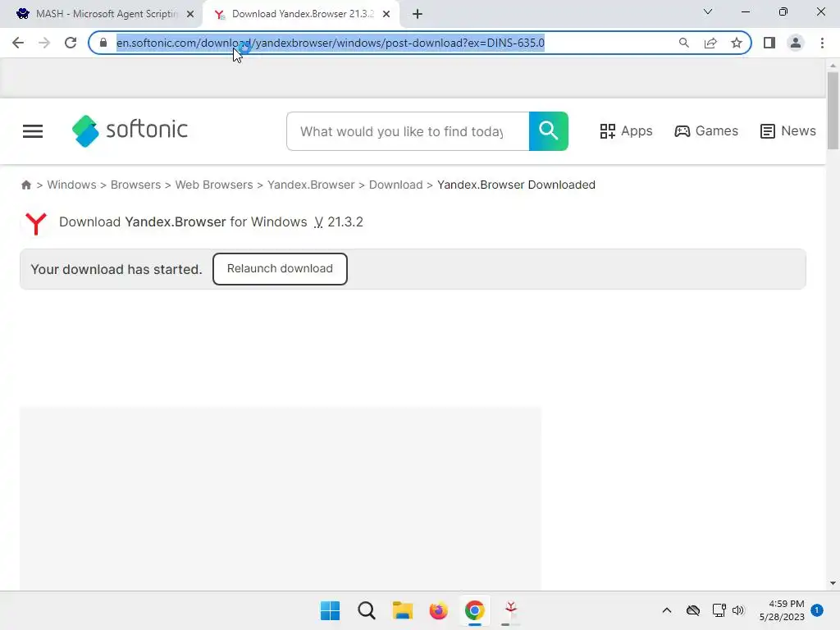Image resolution: width=840 pixels, height=630 pixels.
Task: Open Browsers breadcrumb link
Action: [135, 185]
